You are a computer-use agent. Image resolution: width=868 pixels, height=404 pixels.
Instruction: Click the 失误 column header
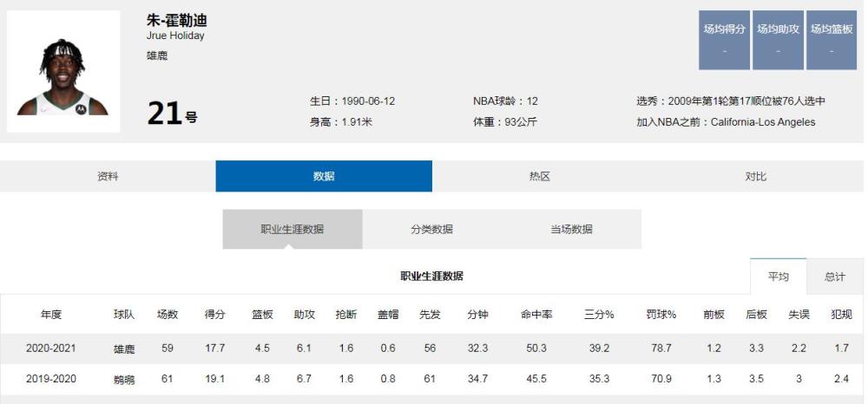click(x=799, y=315)
